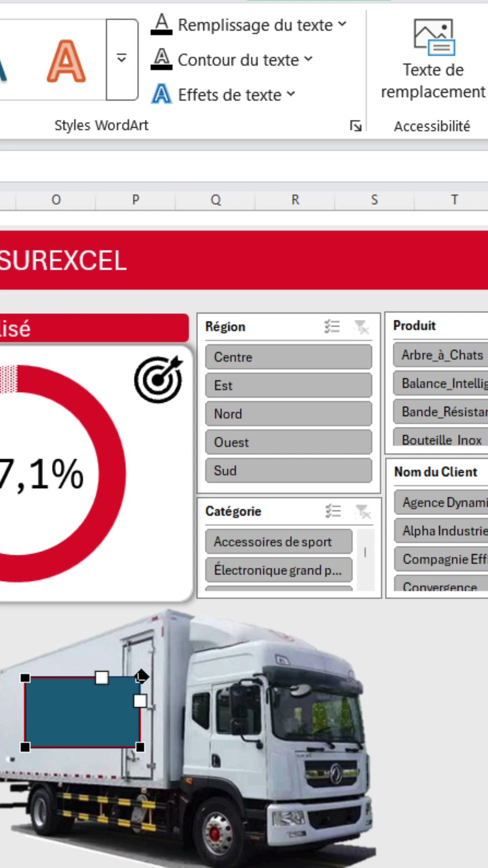This screenshot has height=868, width=488.
Task: Select column S header
Action: pos(375,199)
